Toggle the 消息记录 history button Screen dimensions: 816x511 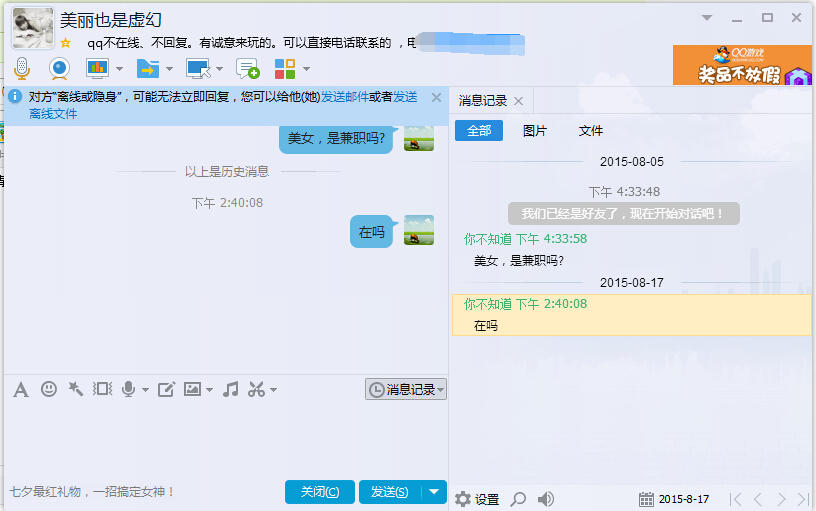point(406,389)
